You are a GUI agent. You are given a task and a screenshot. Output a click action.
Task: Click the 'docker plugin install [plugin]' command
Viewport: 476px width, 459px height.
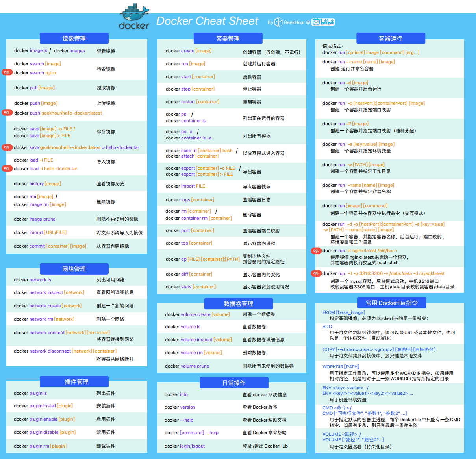pos(43,406)
